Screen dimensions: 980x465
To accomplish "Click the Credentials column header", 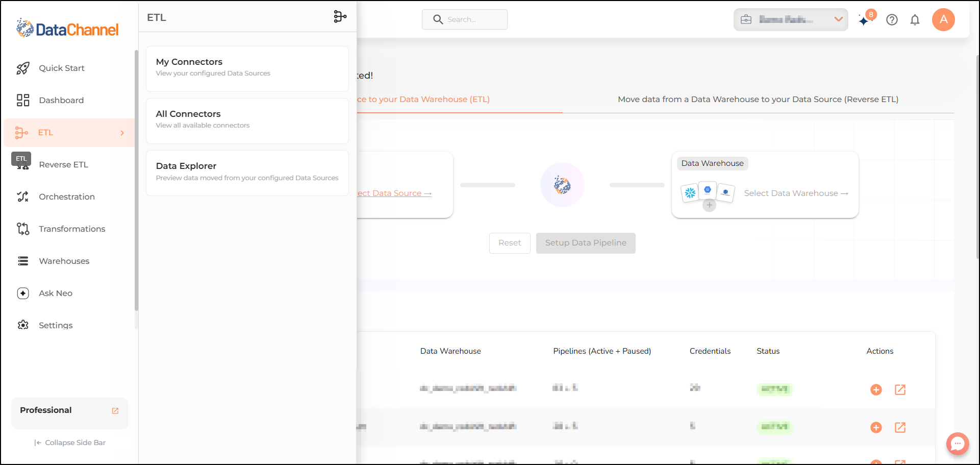I will pyautogui.click(x=710, y=351).
